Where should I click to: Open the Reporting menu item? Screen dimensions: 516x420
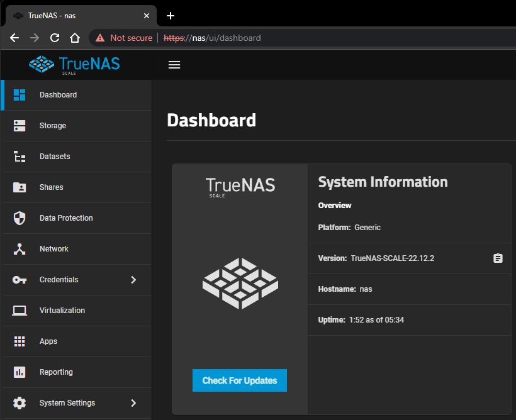[76, 372]
